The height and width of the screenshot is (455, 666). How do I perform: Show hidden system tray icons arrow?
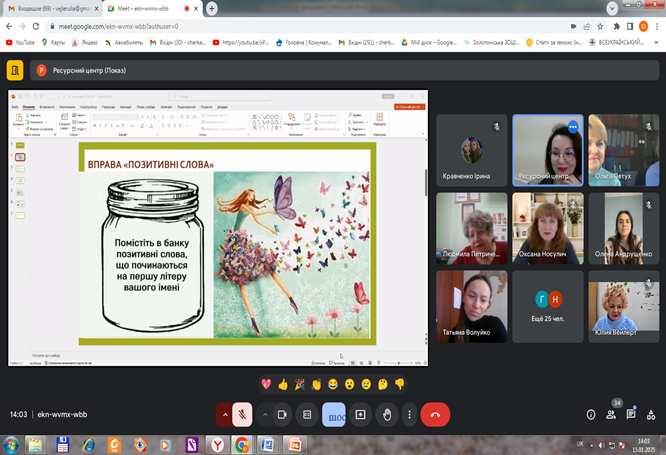(x=591, y=446)
